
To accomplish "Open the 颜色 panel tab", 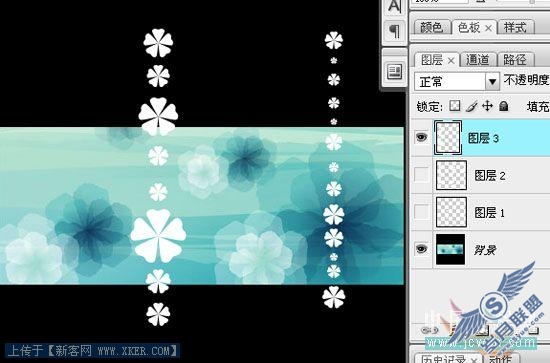I will click(x=432, y=27).
